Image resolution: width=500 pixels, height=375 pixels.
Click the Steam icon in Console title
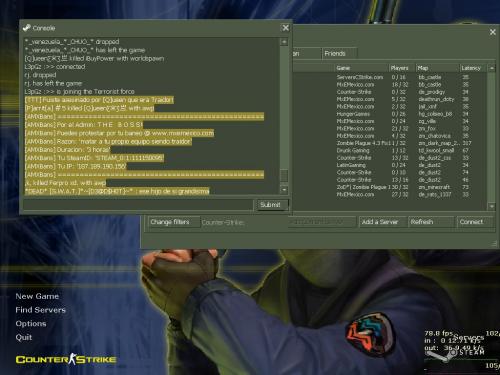27,28
